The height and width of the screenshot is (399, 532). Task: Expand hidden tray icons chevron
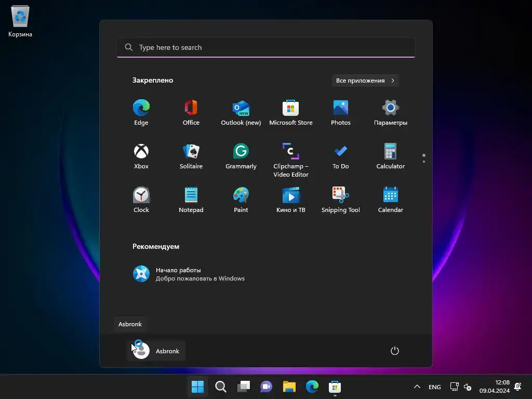coord(417,387)
